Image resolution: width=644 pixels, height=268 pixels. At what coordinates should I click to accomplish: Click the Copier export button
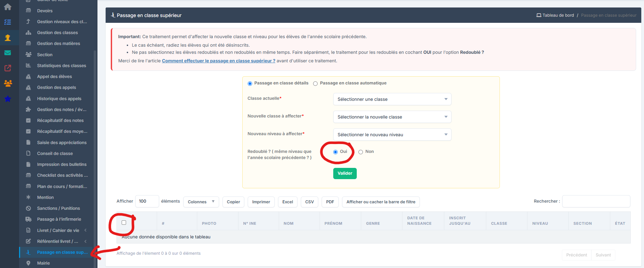pyautogui.click(x=233, y=202)
